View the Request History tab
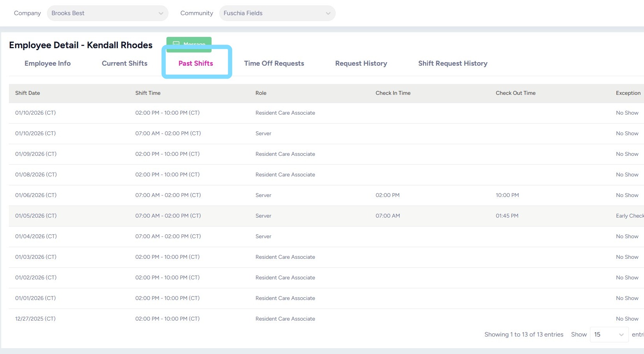644x354 pixels. [x=361, y=63]
